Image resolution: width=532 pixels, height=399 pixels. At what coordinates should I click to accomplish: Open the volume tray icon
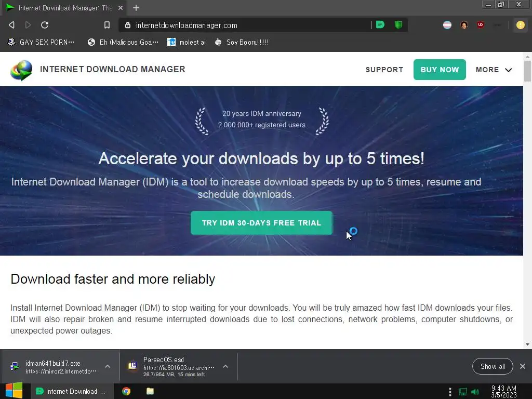475,392
